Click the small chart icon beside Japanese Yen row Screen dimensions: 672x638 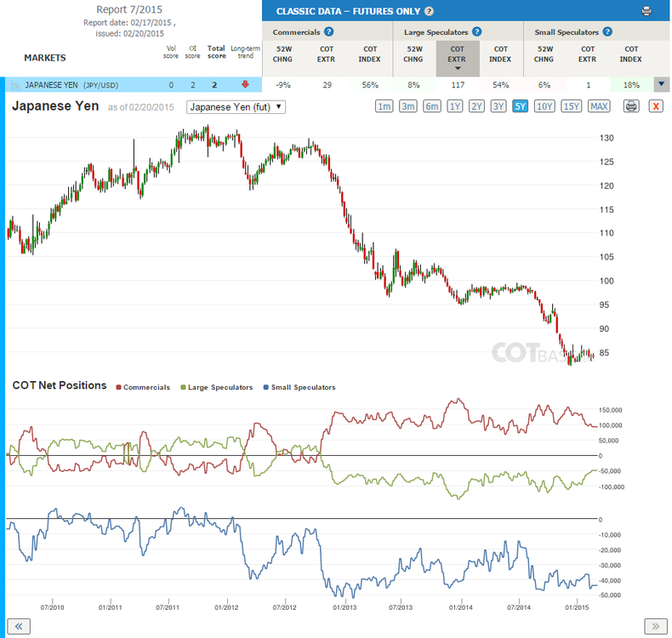15,85
